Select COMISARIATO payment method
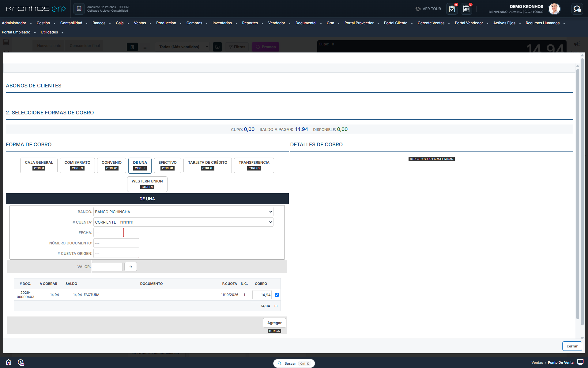588x368 pixels. tap(77, 165)
